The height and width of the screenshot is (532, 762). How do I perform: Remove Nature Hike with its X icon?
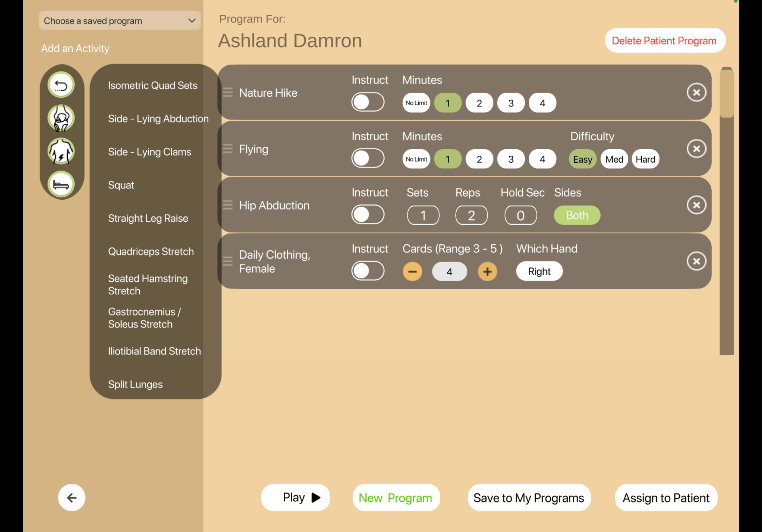[x=696, y=92]
